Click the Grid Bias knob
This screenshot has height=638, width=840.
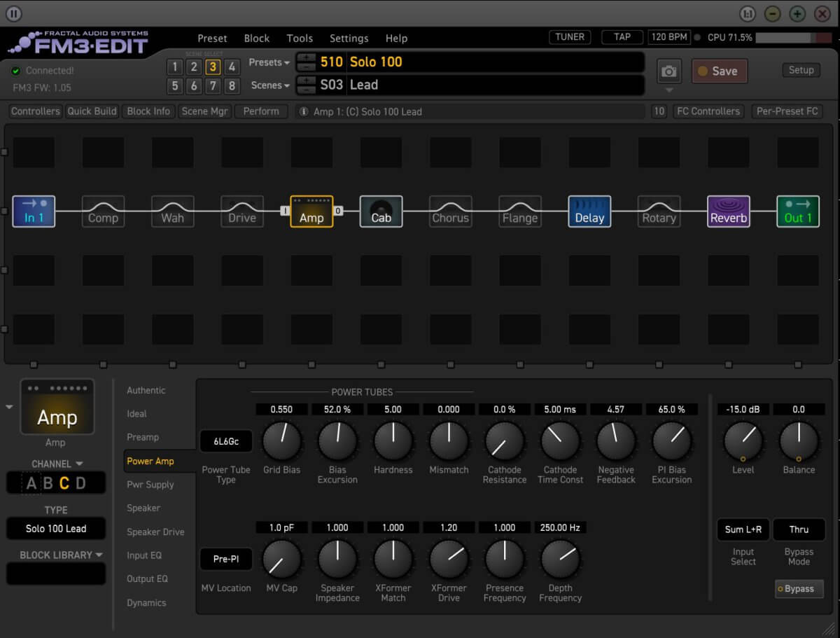(281, 442)
